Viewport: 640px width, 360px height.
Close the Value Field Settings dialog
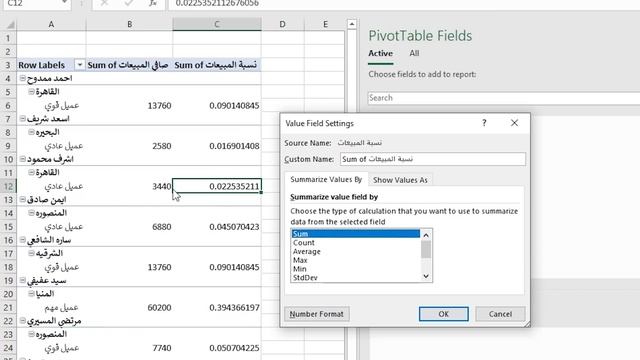pos(514,123)
